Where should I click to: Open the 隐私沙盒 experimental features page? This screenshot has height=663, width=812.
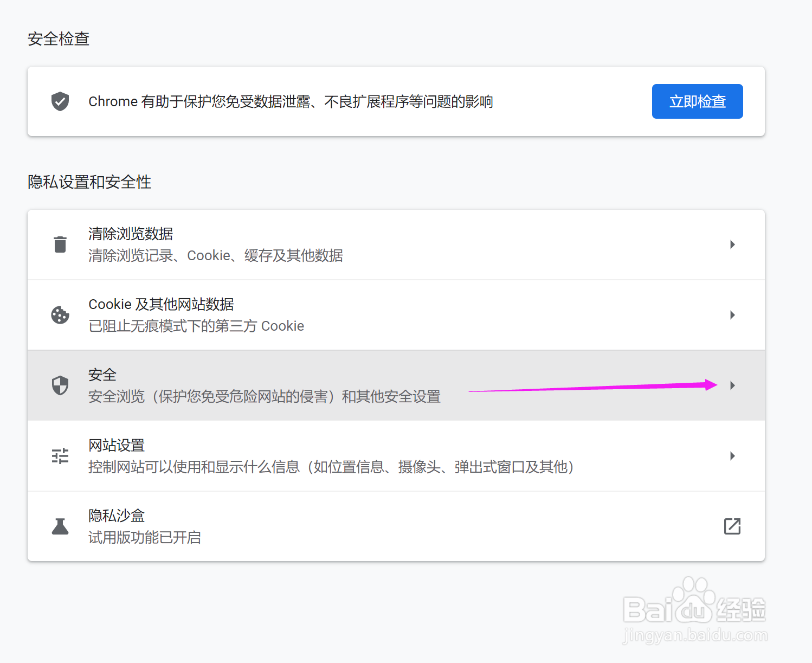point(732,526)
